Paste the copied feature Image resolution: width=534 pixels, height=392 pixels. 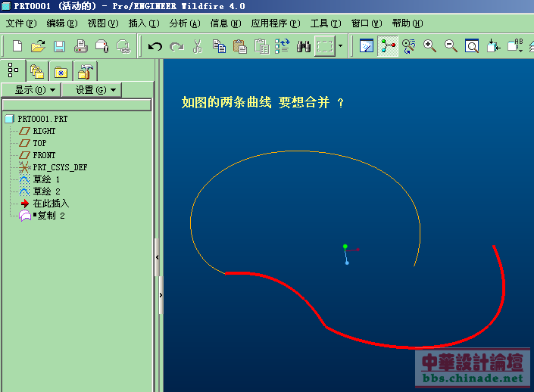pyautogui.click(x=240, y=46)
